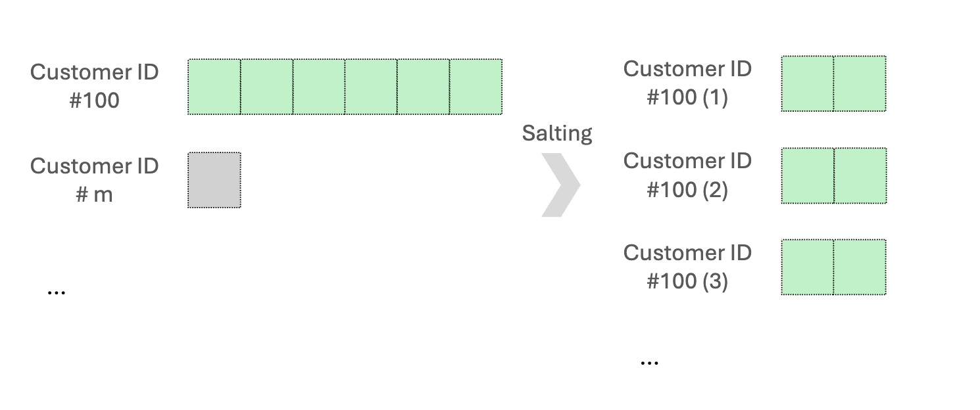Select the gray block for Customer ID # m
Image resolution: width=980 pixels, height=410 pixels.
[214, 180]
